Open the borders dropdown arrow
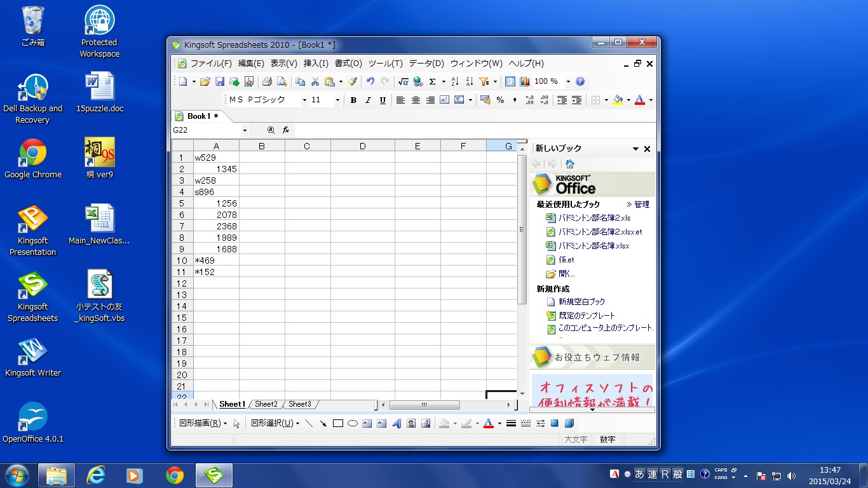 click(606, 100)
